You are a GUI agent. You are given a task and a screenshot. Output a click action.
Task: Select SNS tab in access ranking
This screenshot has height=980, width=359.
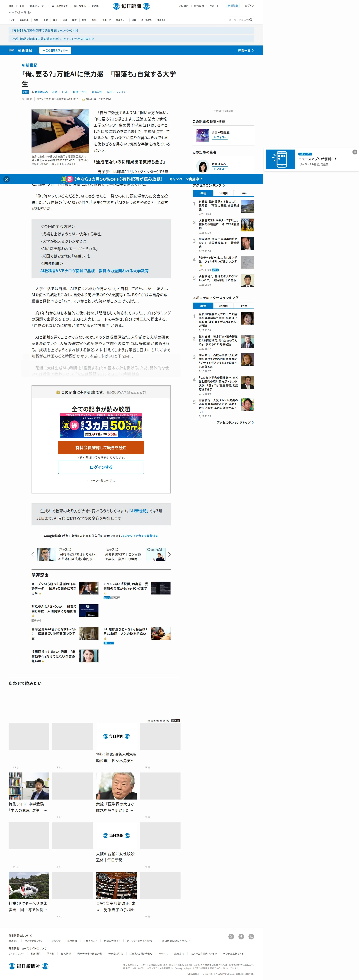point(244,193)
